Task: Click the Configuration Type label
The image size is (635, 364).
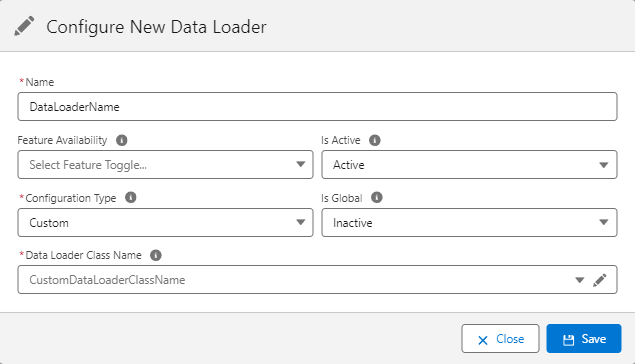Action: (71, 198)
